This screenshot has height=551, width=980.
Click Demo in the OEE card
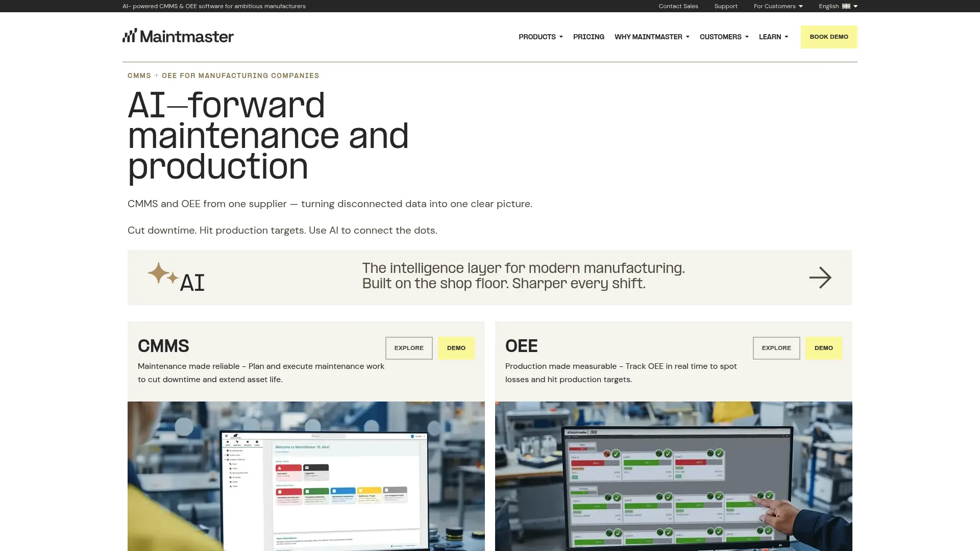824,348
